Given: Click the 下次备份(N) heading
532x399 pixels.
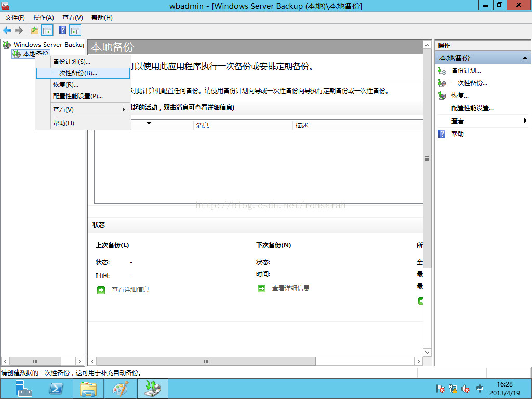Looking at the screenshot, I should pos(273,245).
